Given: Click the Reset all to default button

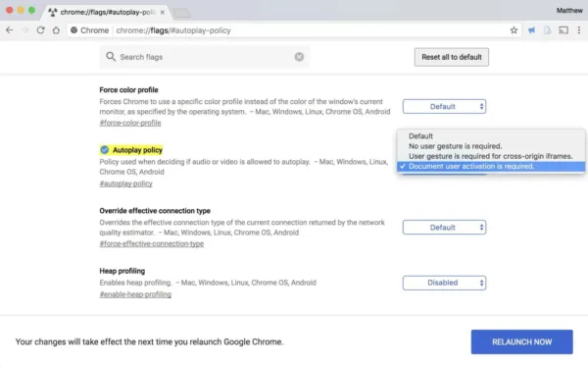Looking at the screenshot, I should [x=452, y=57].
